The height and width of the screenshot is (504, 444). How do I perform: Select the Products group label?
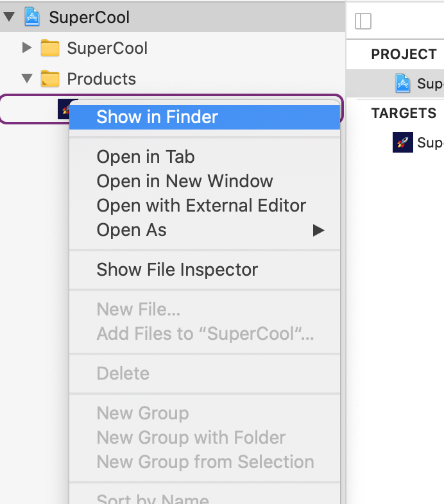[x=101, y=79]
